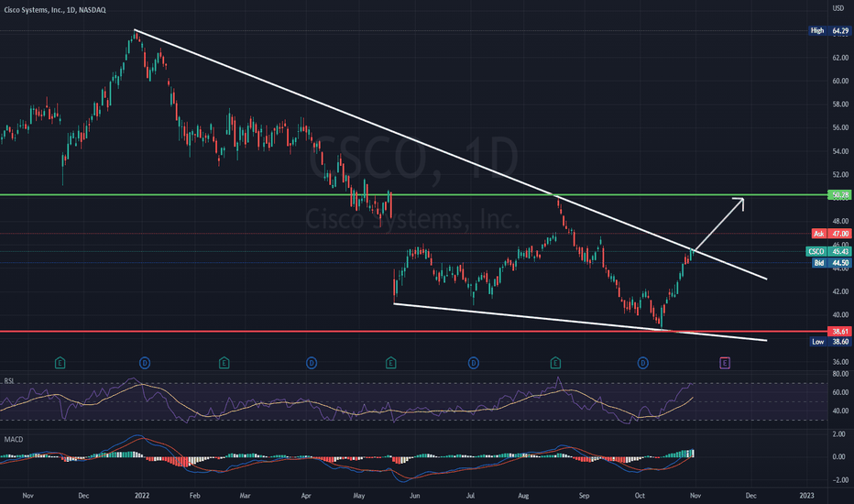Viewport: 854px width, 504px height.
Task: Click the earnings marker in mid-November 2021
Action: tap(60, 362)
